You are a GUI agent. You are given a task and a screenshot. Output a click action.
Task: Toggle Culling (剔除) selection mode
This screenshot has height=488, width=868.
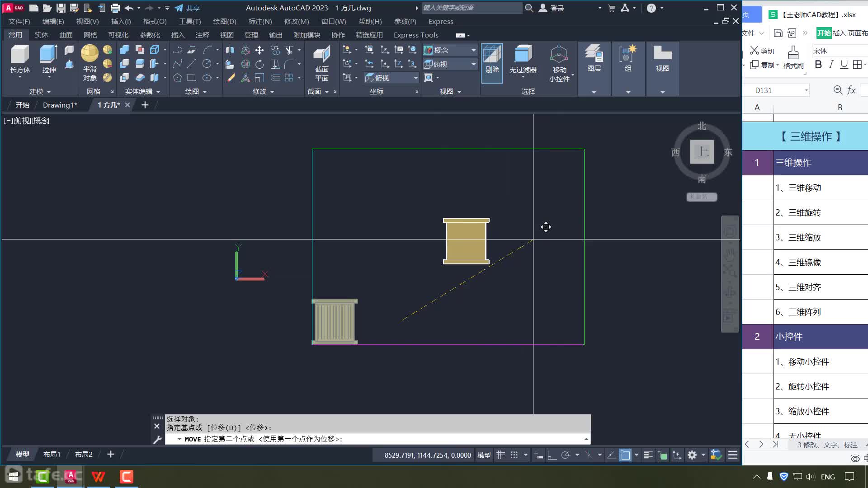(492, 63)
